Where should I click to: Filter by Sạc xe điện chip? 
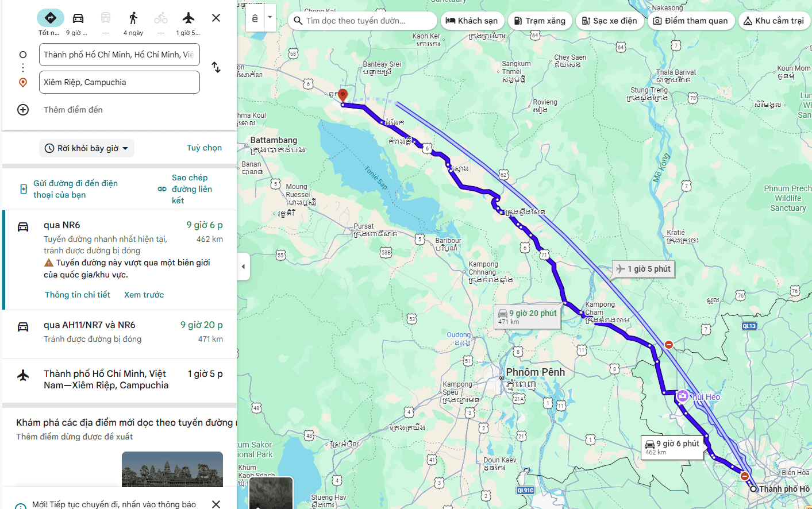(610, 21)
